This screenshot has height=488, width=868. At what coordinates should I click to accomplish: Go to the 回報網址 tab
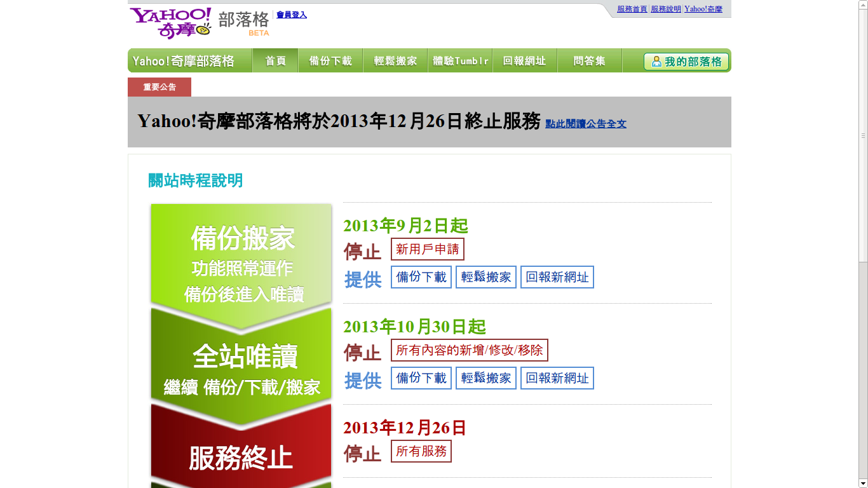click(525, 61)
